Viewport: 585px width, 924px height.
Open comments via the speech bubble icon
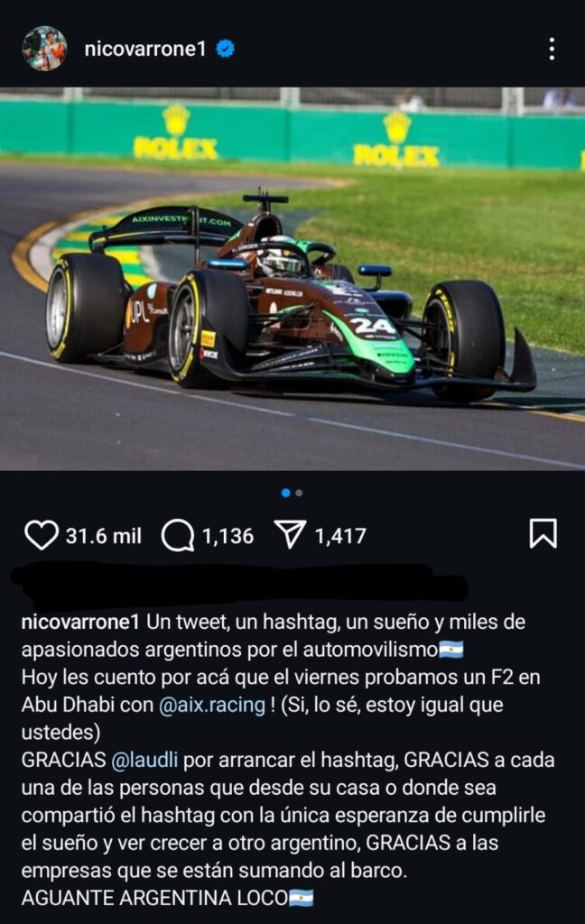(x=178, y=535)
